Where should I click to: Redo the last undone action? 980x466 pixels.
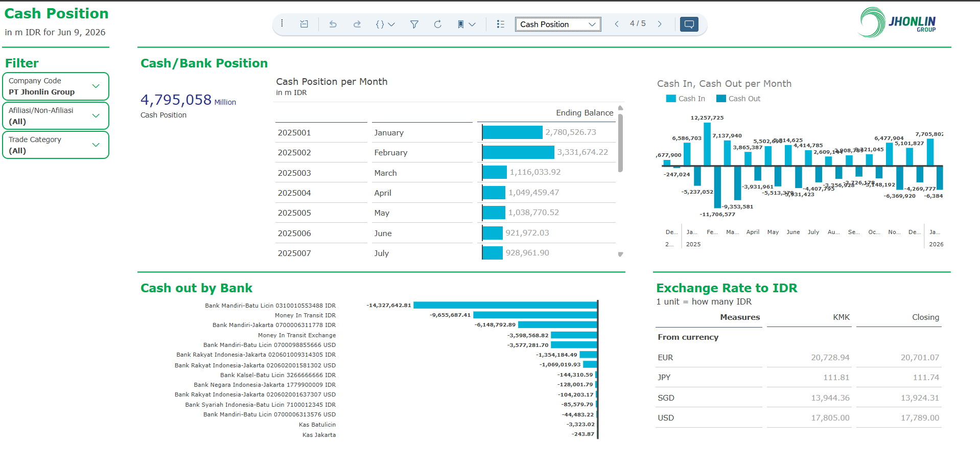click(357, 24)
